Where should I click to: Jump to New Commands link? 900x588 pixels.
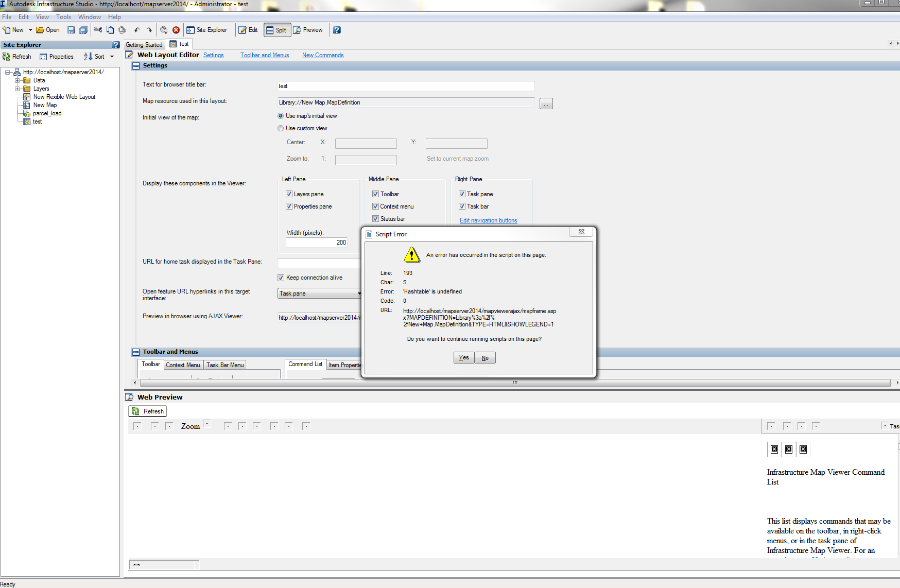tap(323, 55)
